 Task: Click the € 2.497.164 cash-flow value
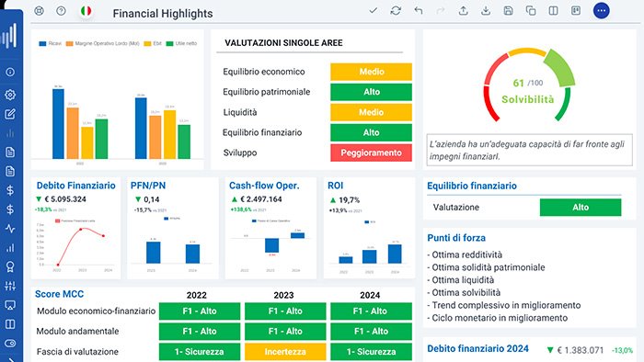[260, 199]
